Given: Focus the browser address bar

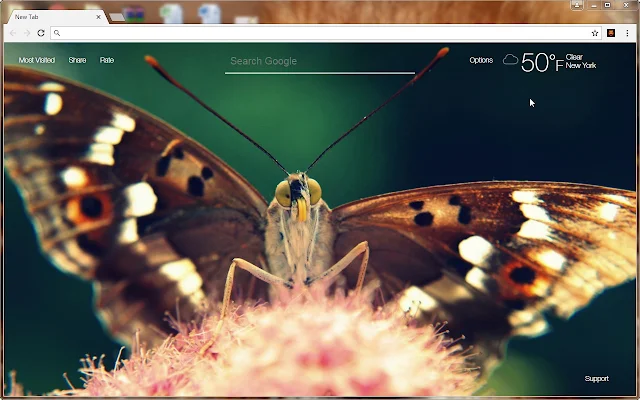Looking at the screenshot, I should 325,33.
